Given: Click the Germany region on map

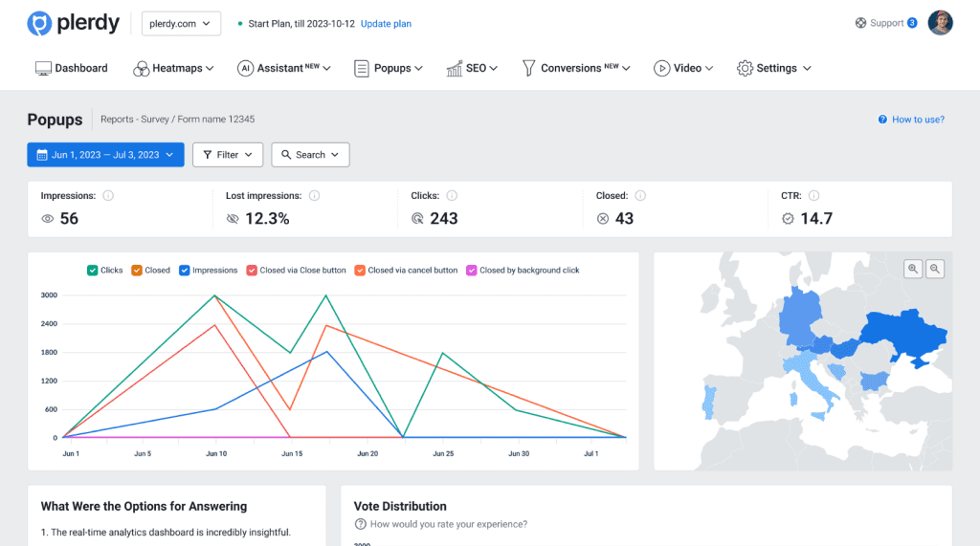Looking at the screenshot, I should [x=801, y=317].
